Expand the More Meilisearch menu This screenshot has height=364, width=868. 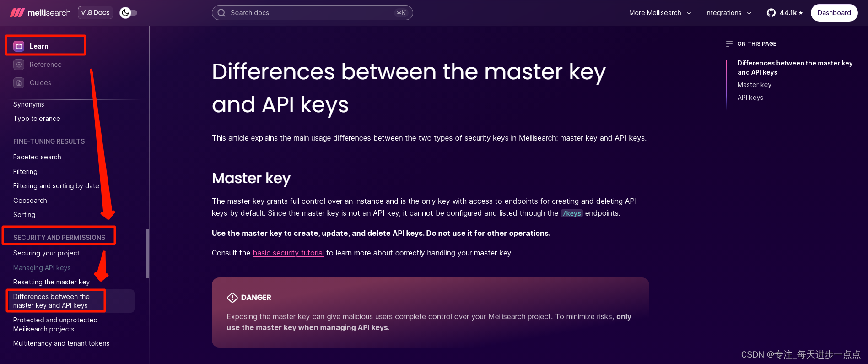[660, 13]
